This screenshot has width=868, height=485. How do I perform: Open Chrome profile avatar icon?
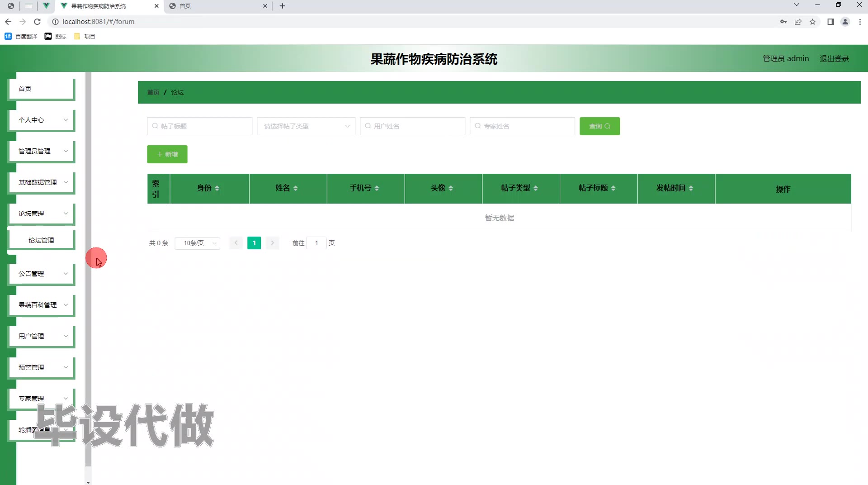point(845,22)
